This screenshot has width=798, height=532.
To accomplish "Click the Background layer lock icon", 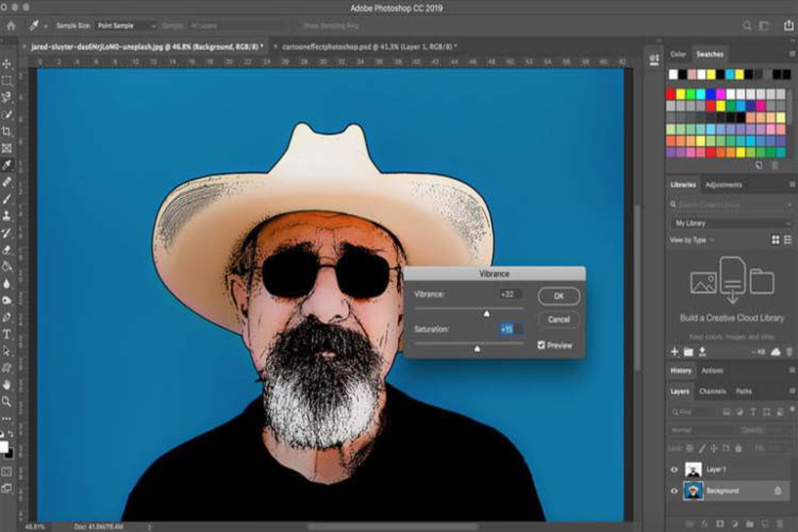I will coord(778,491).
